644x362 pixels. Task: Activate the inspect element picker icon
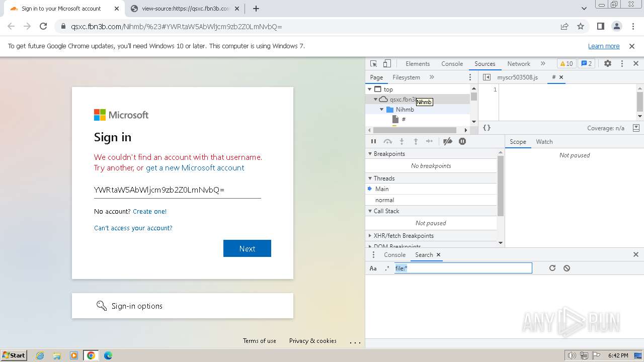click(373, 64)
